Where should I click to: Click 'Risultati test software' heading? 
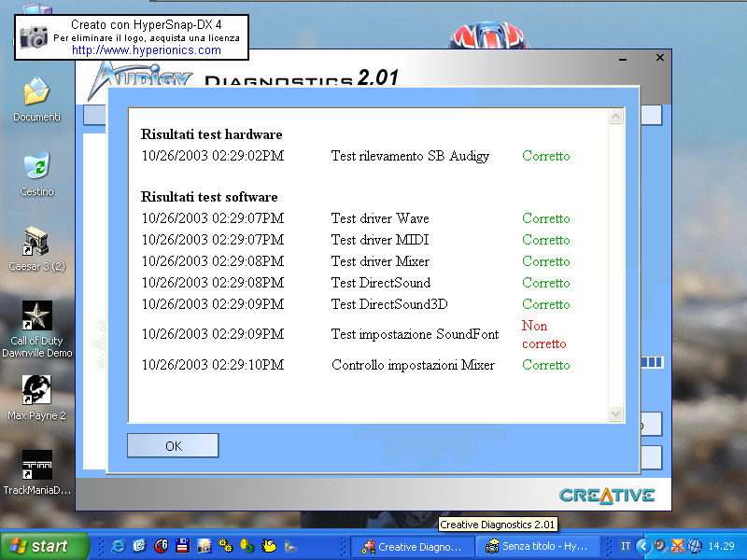pos(209,197)
